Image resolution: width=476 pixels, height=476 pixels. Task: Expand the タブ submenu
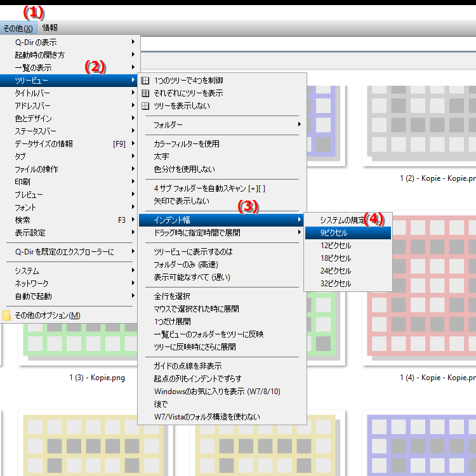point(69,157)
